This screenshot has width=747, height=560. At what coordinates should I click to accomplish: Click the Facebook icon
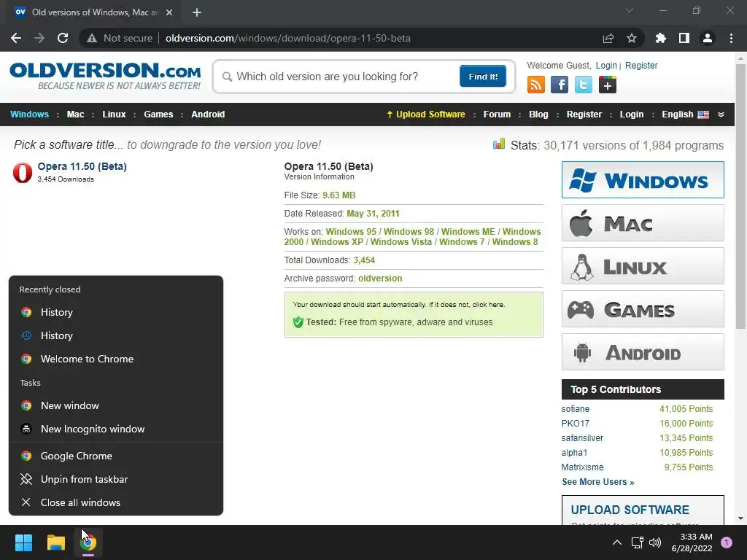(x=560, y=85)
